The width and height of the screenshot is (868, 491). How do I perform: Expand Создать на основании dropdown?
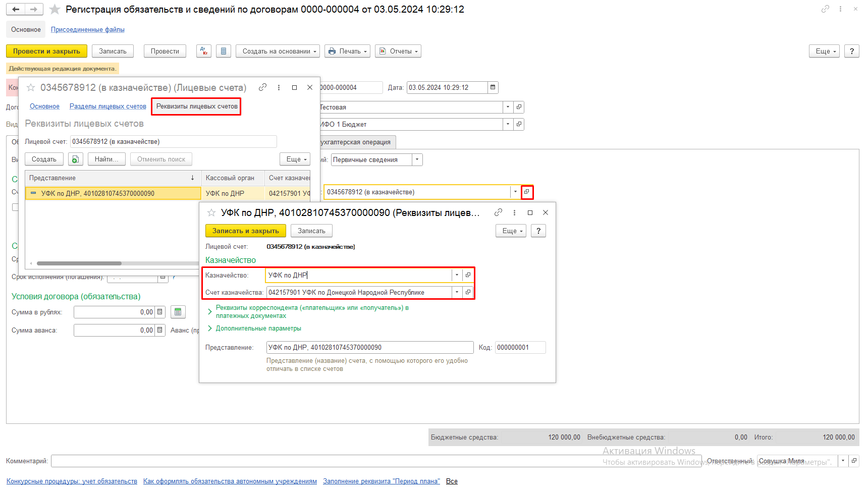pos(278,51)
